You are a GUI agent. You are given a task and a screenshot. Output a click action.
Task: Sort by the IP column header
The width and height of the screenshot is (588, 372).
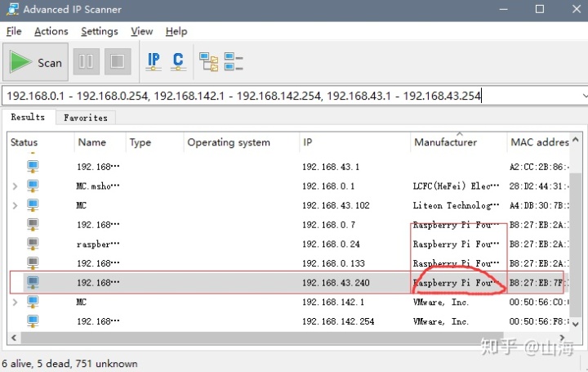point(354,142)
